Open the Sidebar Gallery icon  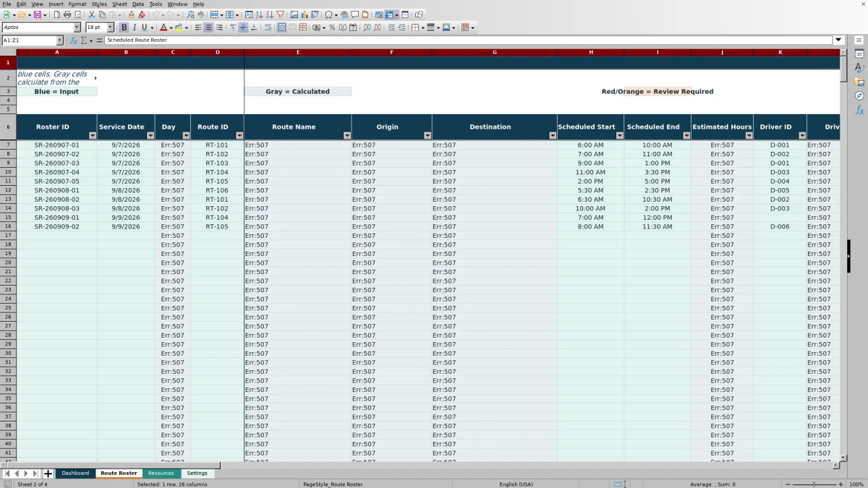click(x=859, y=82)
